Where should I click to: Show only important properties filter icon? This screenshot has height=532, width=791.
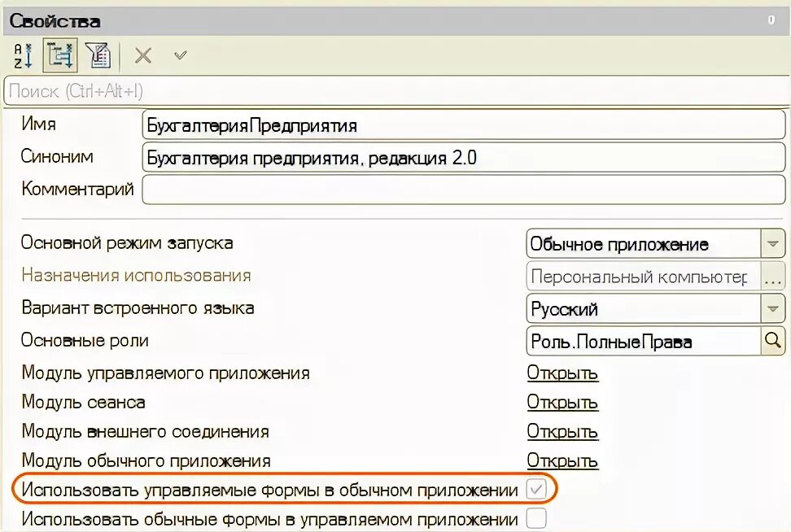(98, 55)
